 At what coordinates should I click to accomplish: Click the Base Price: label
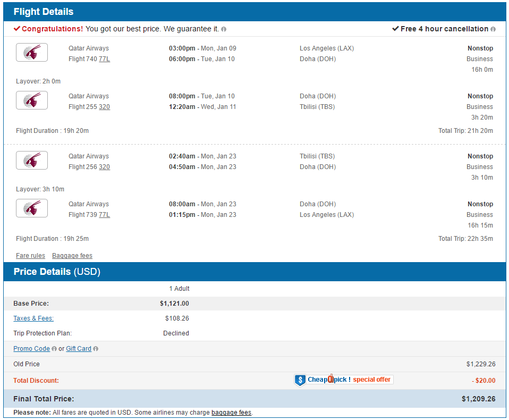coord(31,304)
